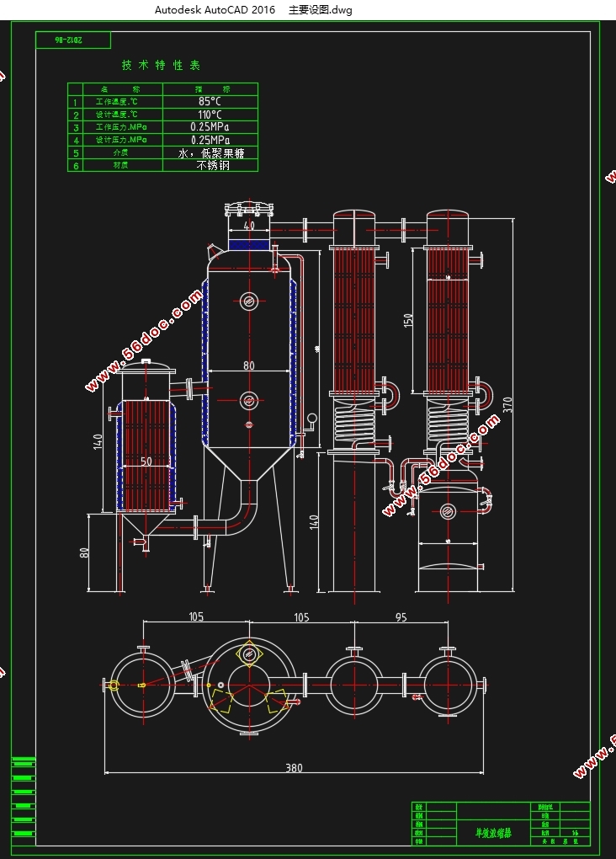Click the '85°C' value cell
Image resolution: width=616 pixels, height=859 pixels.
(x=210, y=101)
